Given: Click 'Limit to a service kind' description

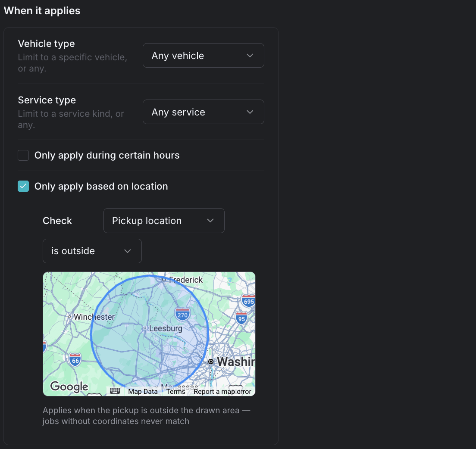Looking at the screenshot, I should [71, 119].
